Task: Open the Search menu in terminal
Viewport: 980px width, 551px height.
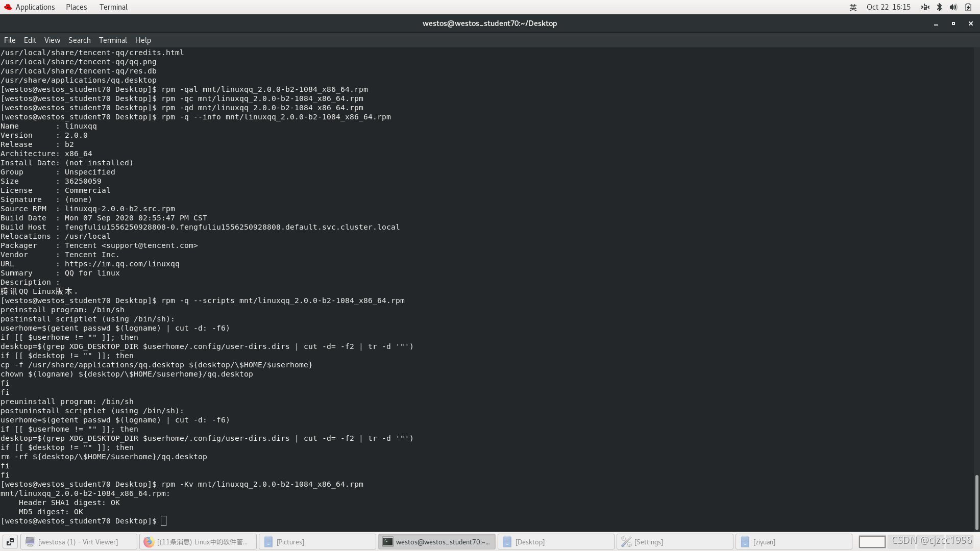Action: pyautogui.click(x=79, y=40)
